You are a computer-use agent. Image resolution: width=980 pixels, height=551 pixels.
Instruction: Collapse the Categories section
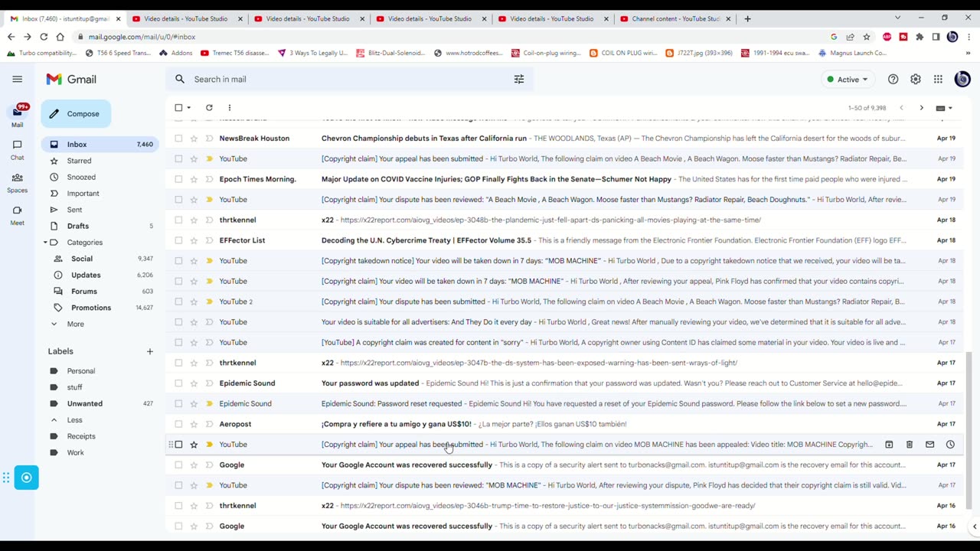[45, 243]
